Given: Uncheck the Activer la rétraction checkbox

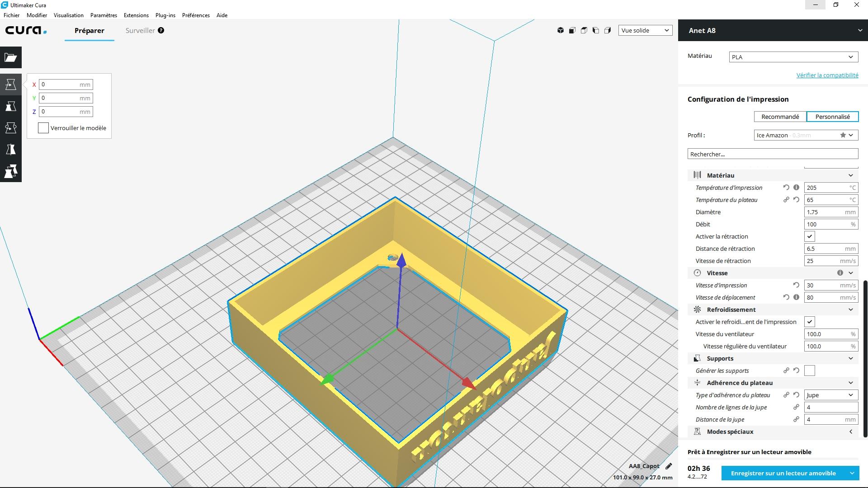Looking at the screenshot, I should click(810, 236).
